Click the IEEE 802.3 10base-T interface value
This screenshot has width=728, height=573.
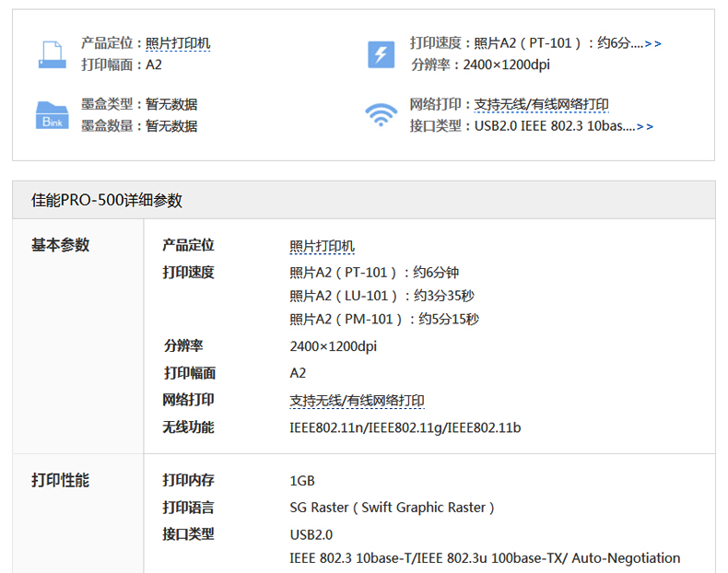[x=485, y=558]
